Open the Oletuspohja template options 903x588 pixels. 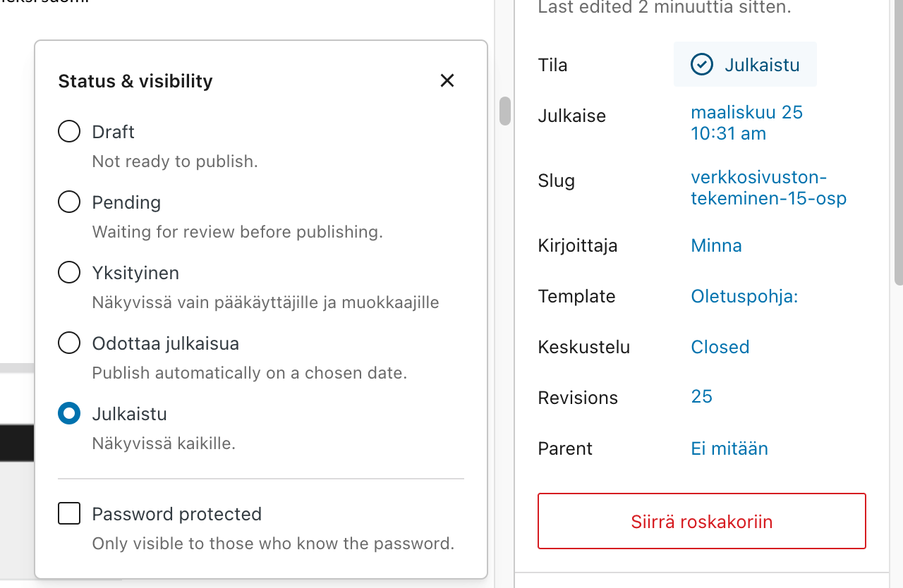[x=744, y=296]
